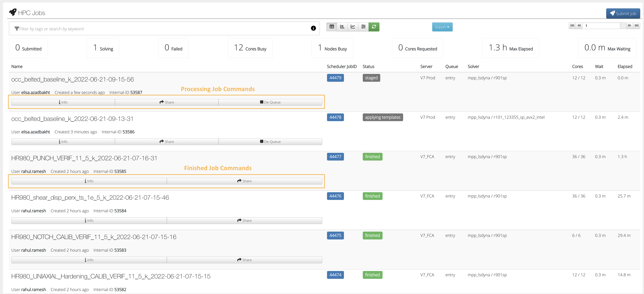Go to next page arrow
Viewport: 644px width, 294px height.
tap(630, 25)
